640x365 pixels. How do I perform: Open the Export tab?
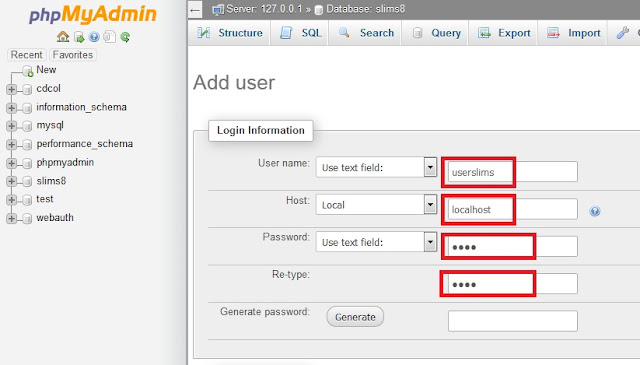504,33
